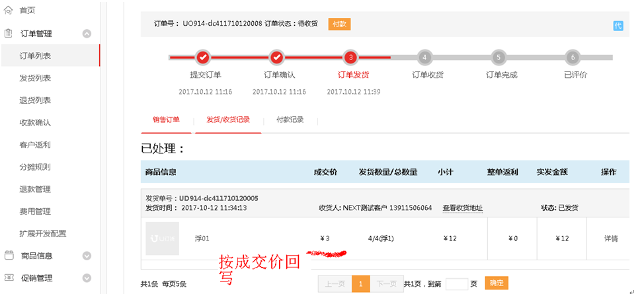Click the ¥3 deal price cell
This screenshot has height=294, width=644.
[x=325, y=239]
